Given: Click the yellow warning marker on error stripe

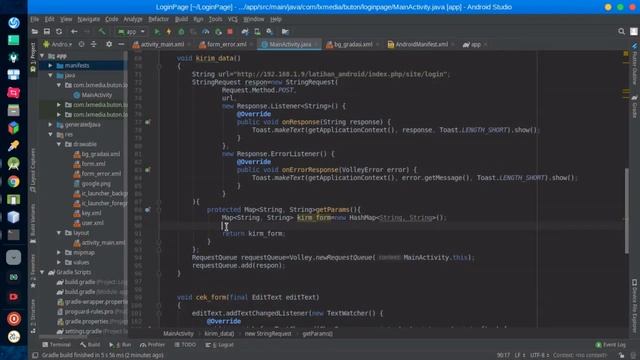Looking at the screenshot, I should coord(626,53).
